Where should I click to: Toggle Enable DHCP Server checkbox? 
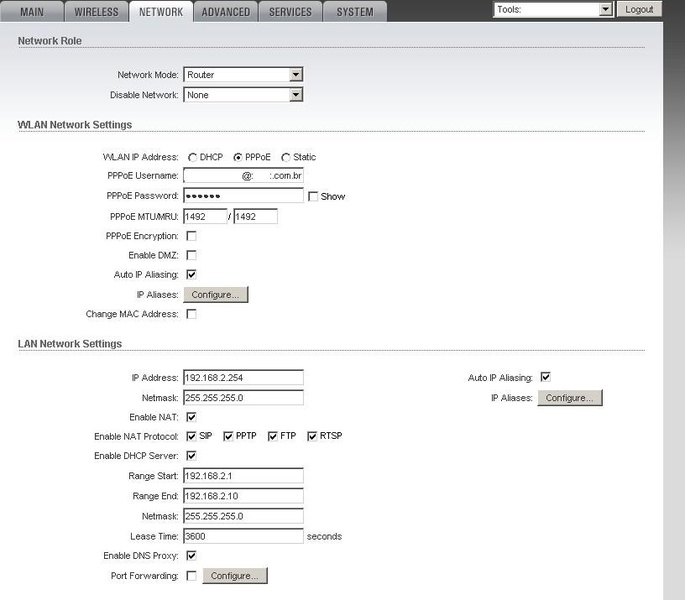tap(191, 456)
